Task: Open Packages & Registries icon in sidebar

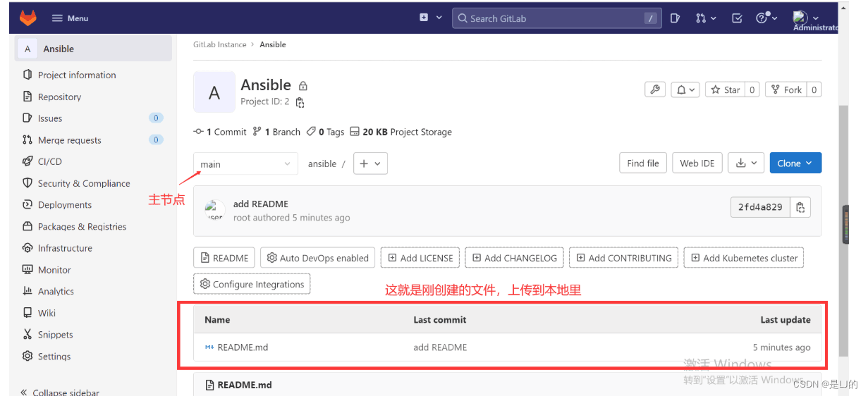Action: pyautogui.click(x=27, y=226)
